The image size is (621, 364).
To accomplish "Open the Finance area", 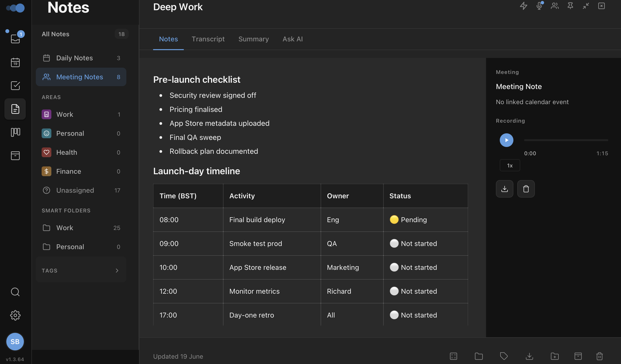I will tap(81, 171).
